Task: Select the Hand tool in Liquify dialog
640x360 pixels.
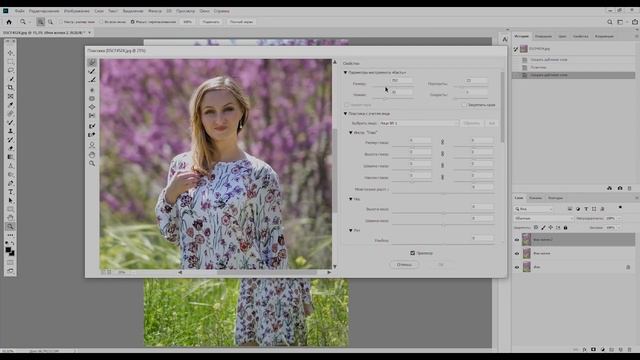Action: click(92, 155)
